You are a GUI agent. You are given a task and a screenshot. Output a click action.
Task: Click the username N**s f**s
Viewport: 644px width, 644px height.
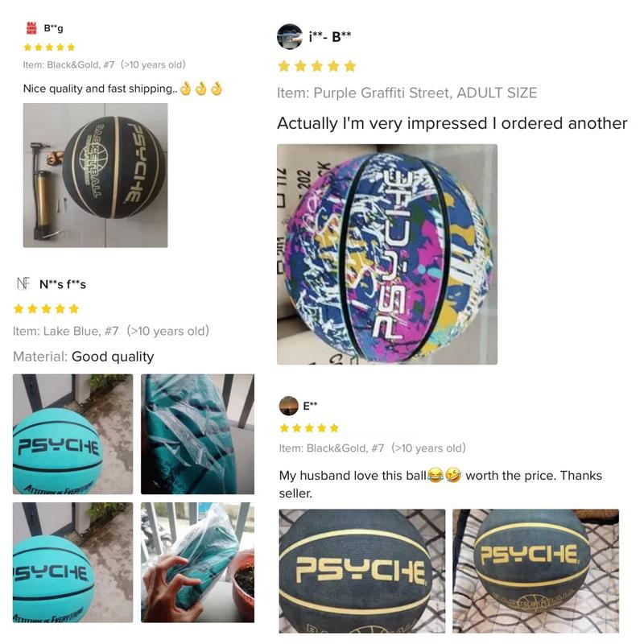click(x=63, y=284)
